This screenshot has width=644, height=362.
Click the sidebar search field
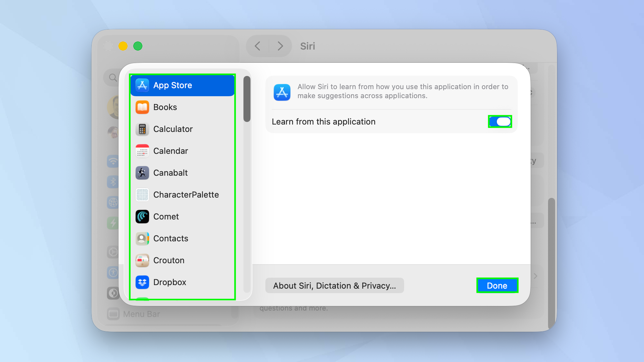112,78
